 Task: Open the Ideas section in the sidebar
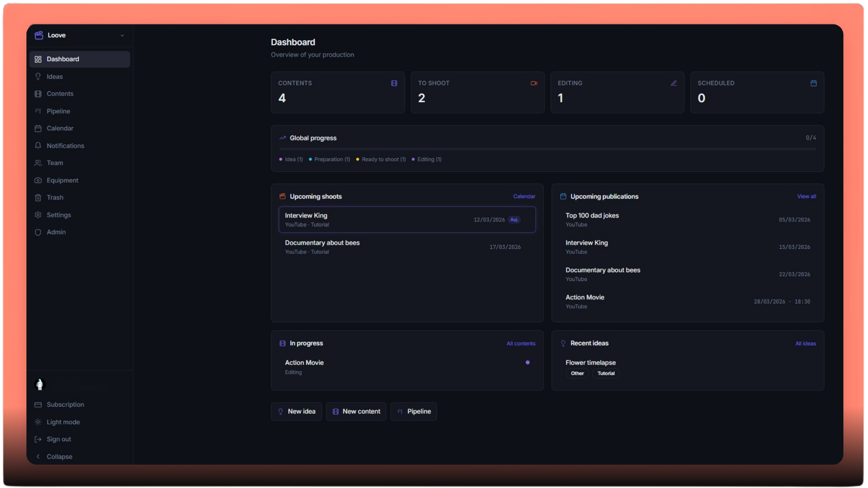[55, 76]
